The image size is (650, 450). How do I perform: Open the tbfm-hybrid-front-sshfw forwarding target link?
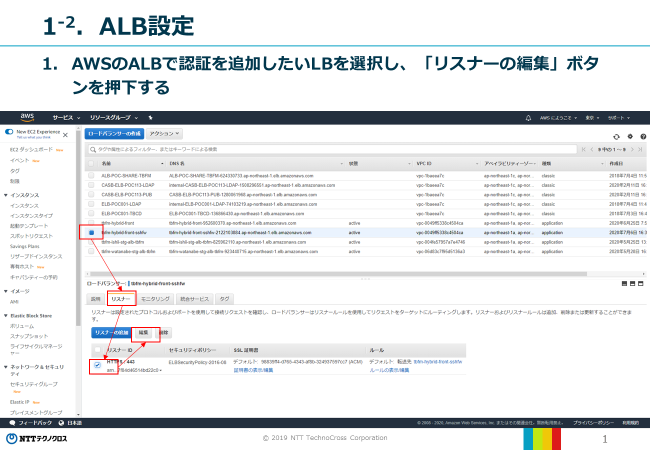point(437,362)
